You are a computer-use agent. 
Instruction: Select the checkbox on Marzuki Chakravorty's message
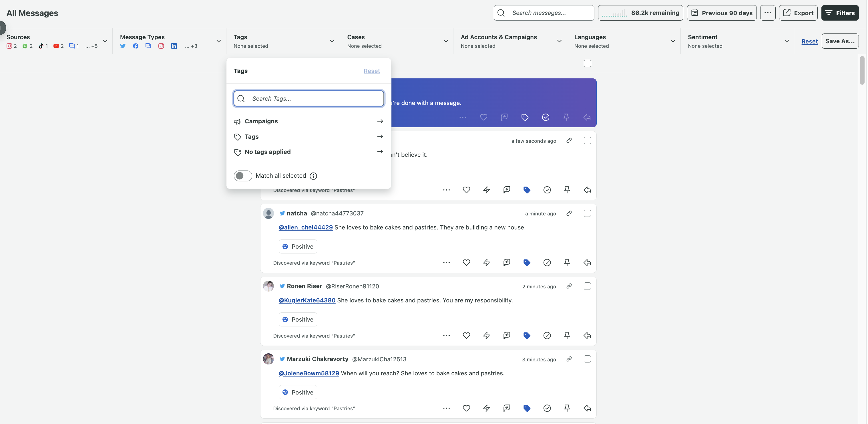point(587,359)
